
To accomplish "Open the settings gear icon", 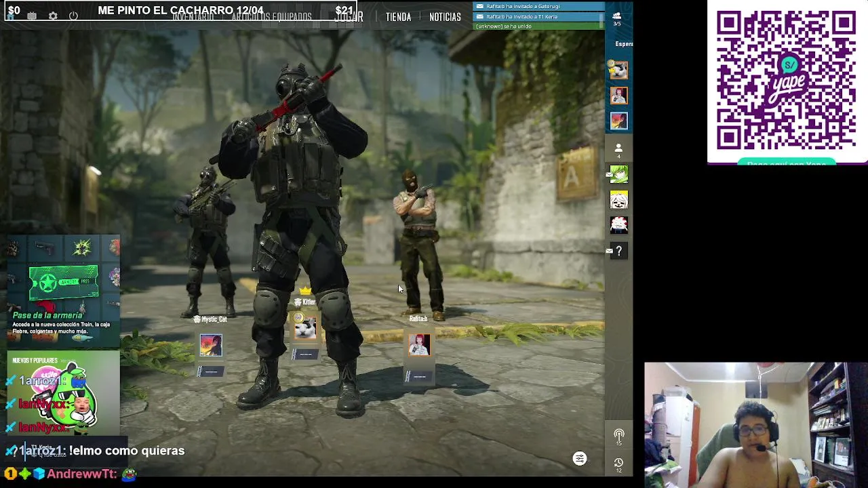I will coord(53,16).
